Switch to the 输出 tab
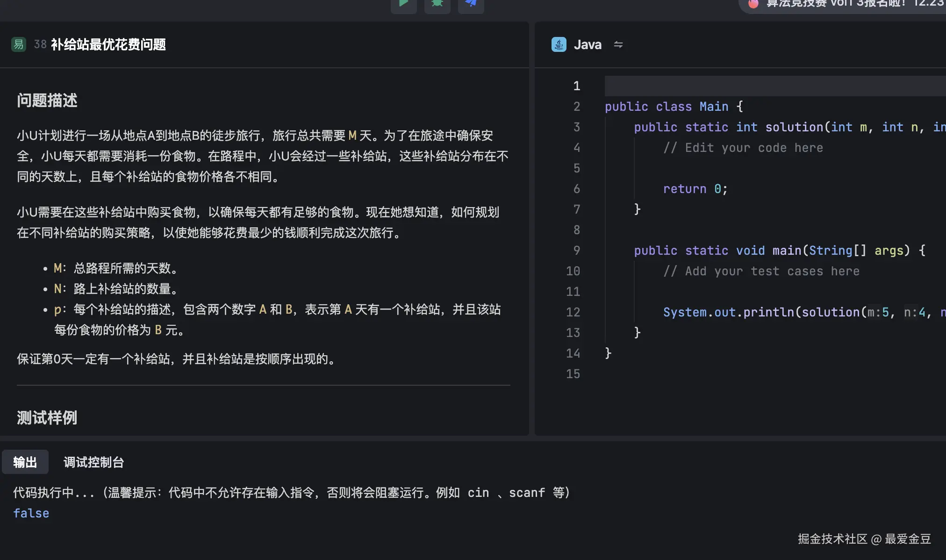 25,462
